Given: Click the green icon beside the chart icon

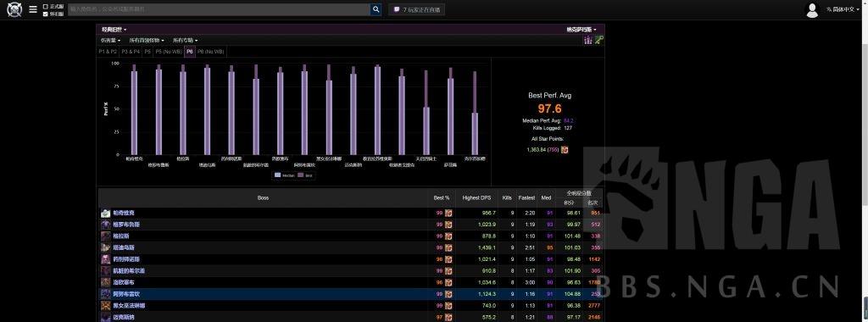Looking at the screenshot, I should 599,40.
